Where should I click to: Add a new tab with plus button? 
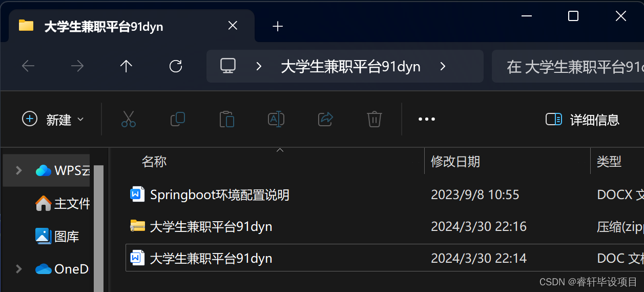(x=278, y=26)
